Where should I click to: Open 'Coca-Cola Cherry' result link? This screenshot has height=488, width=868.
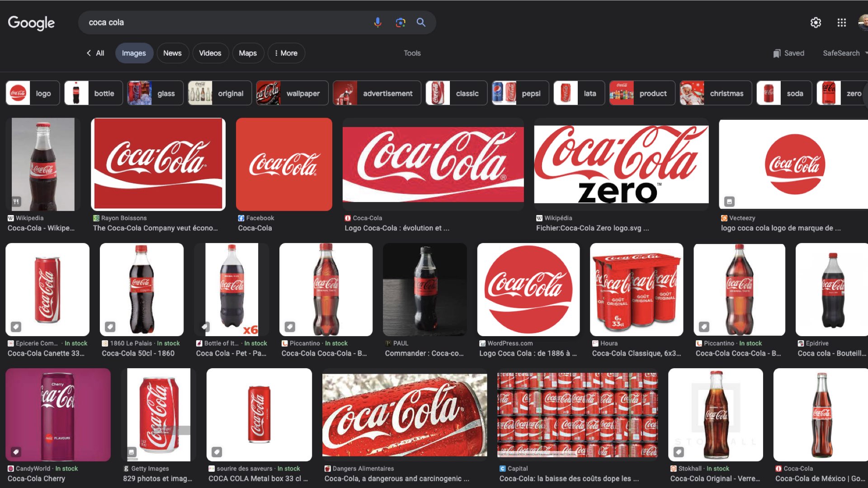coord(36,479)
